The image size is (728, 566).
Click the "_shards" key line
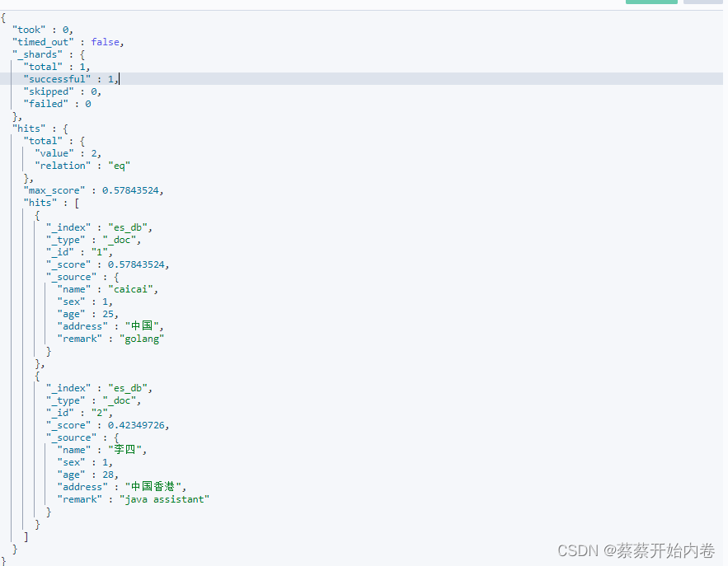49,54
